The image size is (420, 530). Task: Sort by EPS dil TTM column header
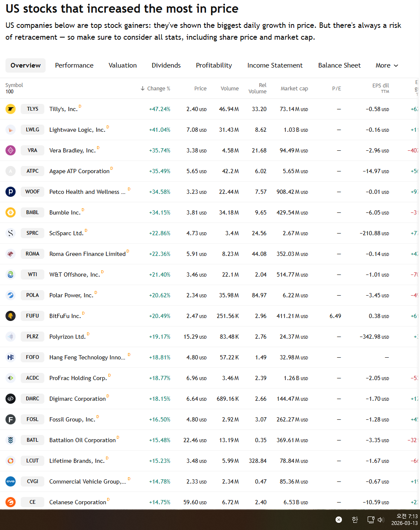(x=380, y=88)
